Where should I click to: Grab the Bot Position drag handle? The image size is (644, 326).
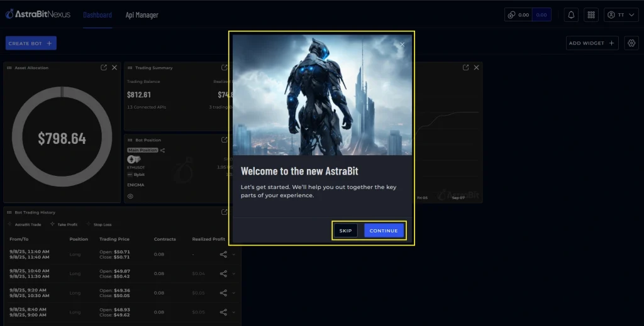pyautogui.click(x=130, y=140)
